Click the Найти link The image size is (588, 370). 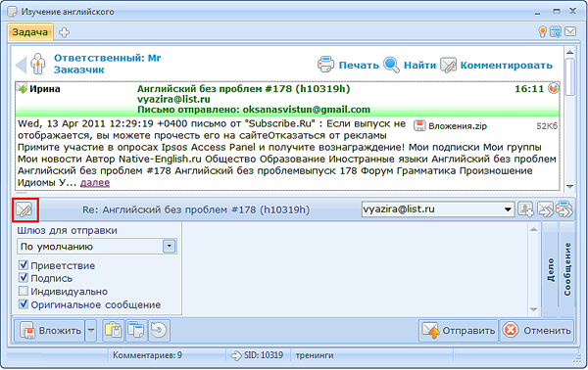coord(419,66)
